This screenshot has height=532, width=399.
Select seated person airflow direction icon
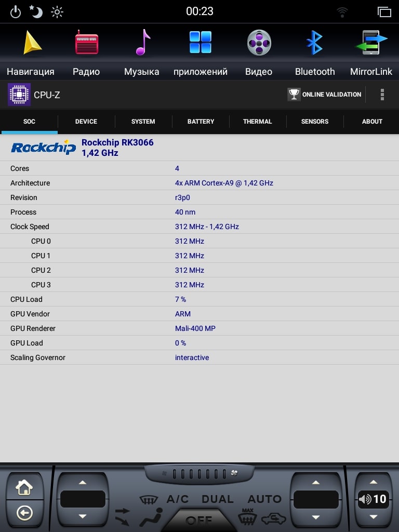click(x=151, y=517)
